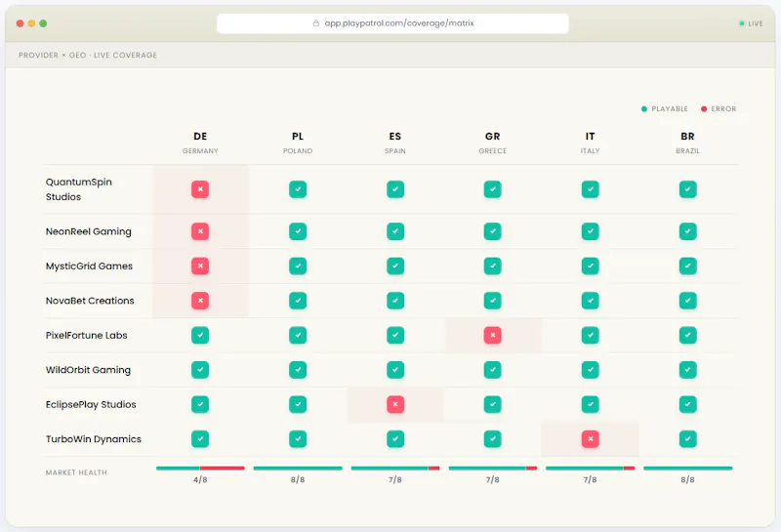Click QuantumSpin Studios Brazil playable check
This screenshot has height=532, width=781.
coord(688,189)
